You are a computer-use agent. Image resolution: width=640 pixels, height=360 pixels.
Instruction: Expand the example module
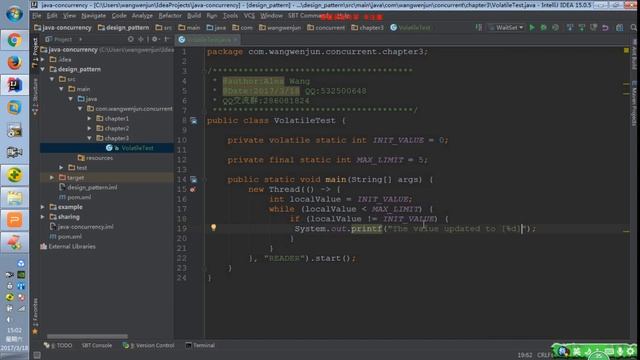tap(43, 207)
